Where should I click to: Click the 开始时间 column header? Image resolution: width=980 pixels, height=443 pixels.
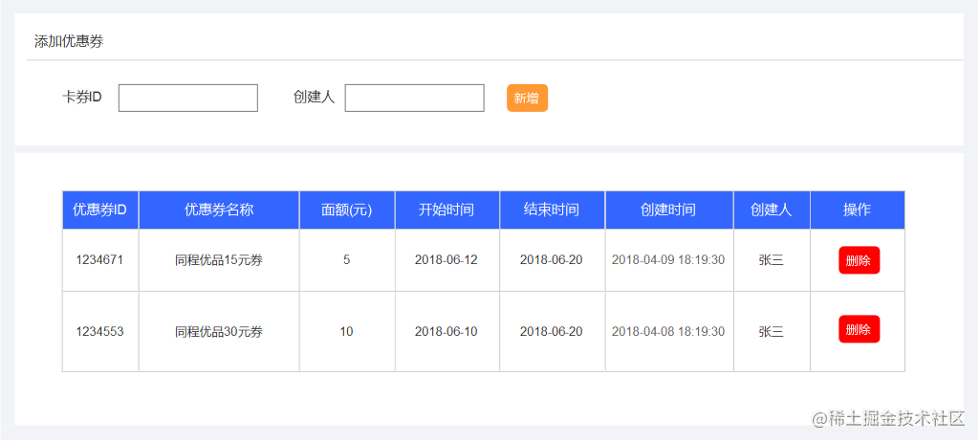point(446,210)
